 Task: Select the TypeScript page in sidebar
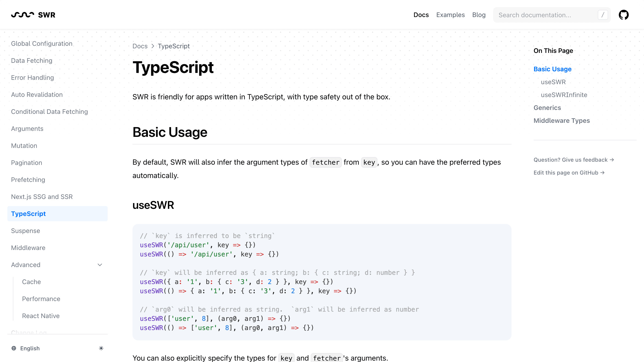pyautogui.click(x=28, y=213)
